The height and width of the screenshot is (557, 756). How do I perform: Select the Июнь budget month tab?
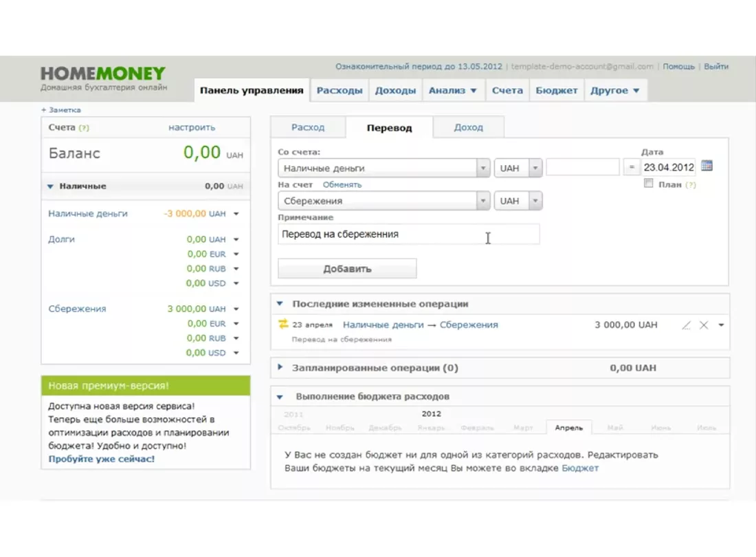[x=660, y=427]
